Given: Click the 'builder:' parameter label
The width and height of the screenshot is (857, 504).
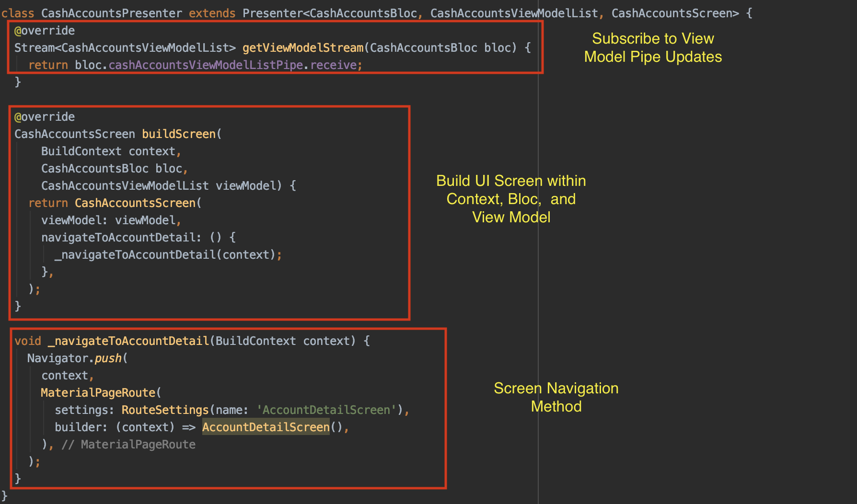Looking at the screenshot, I should [81, 427].
